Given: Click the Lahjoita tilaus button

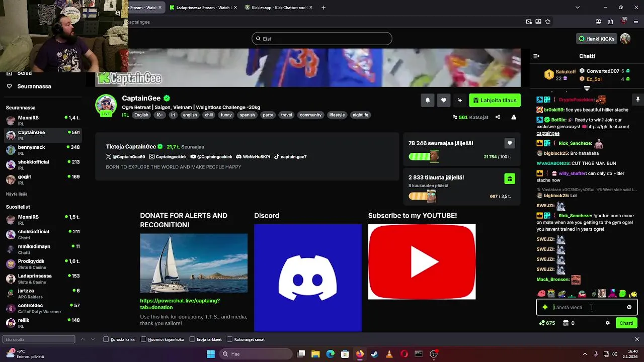Looking at the screenshot, I should [495, 100].
